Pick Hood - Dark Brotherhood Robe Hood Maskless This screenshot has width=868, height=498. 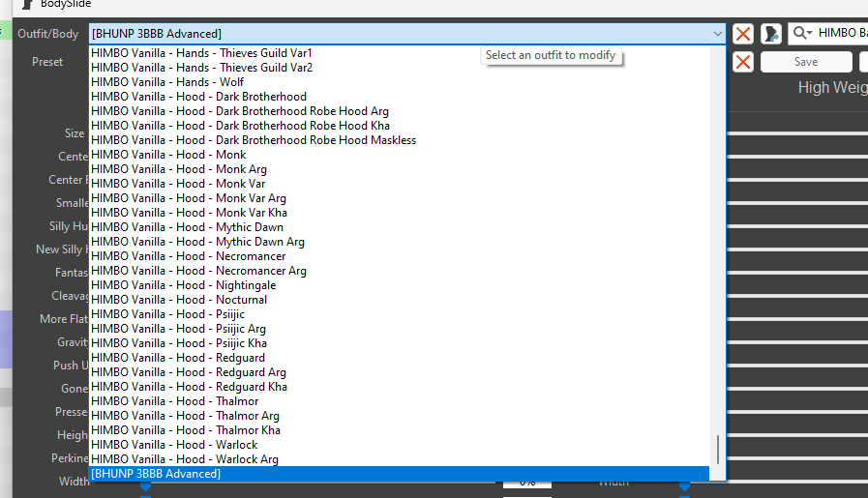click(x=399, y=140)
